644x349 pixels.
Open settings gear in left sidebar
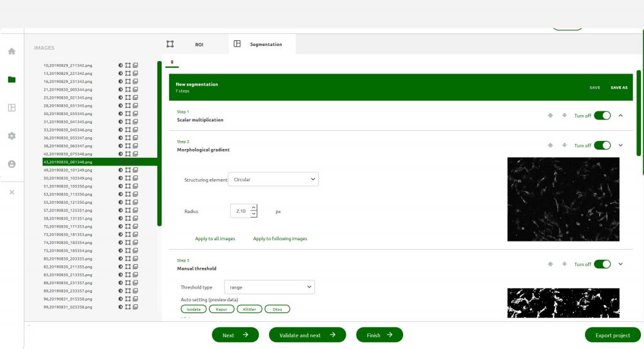pos(11,136)
